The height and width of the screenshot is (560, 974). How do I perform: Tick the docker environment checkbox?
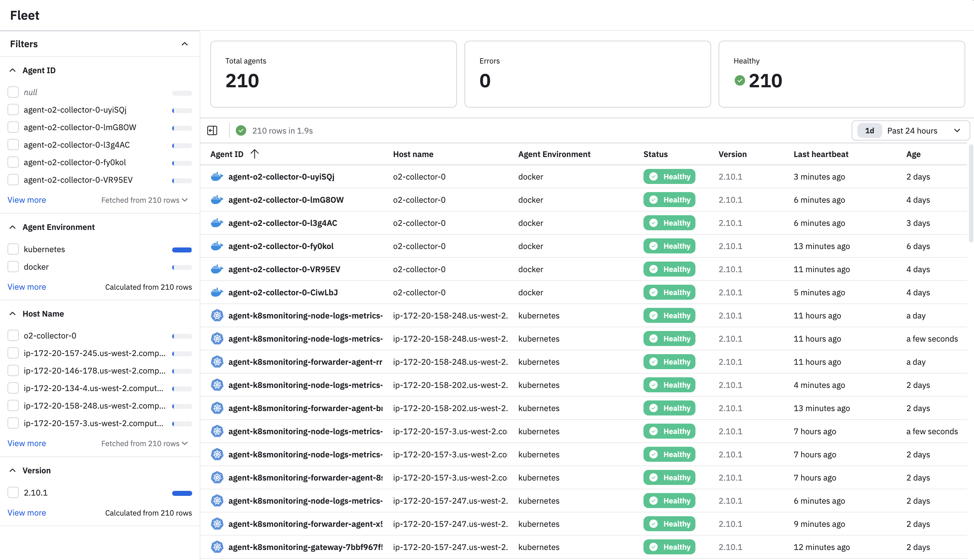(x=13, y=267)
